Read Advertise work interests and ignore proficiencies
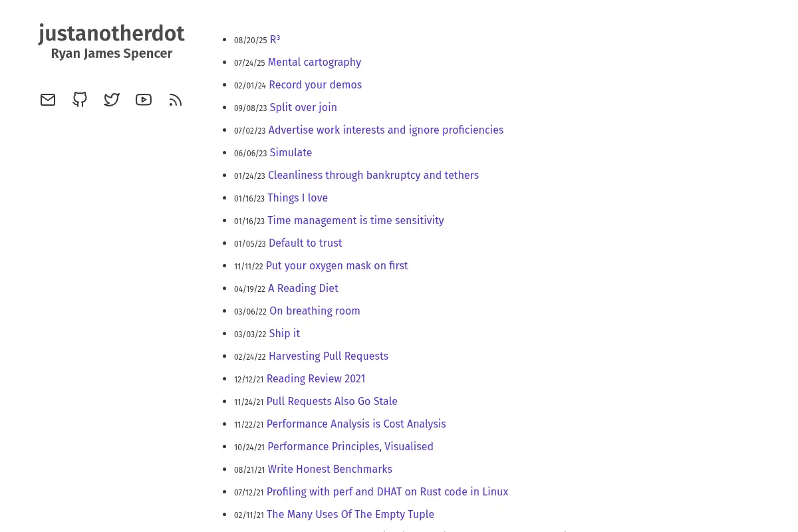 pos(386,130)
